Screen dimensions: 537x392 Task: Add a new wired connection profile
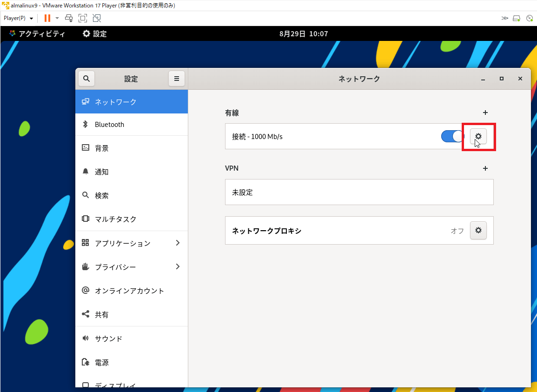pos(485,113)
